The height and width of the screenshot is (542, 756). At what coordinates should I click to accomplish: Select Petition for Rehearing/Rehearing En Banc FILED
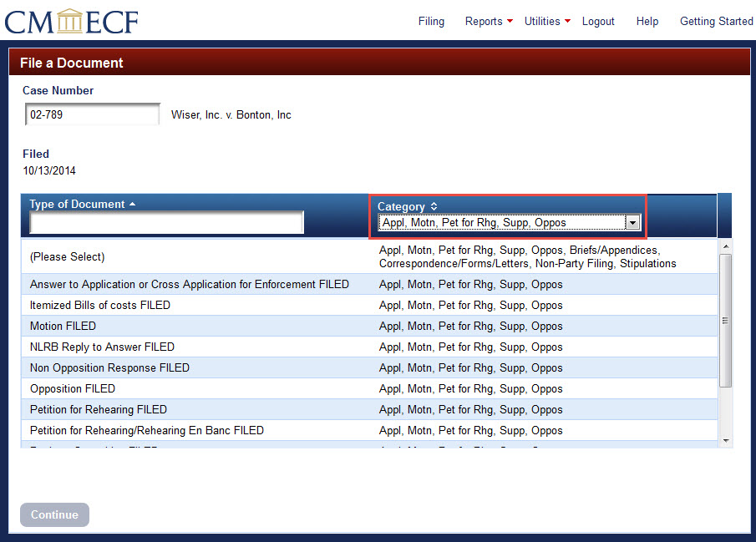[369, 430]
